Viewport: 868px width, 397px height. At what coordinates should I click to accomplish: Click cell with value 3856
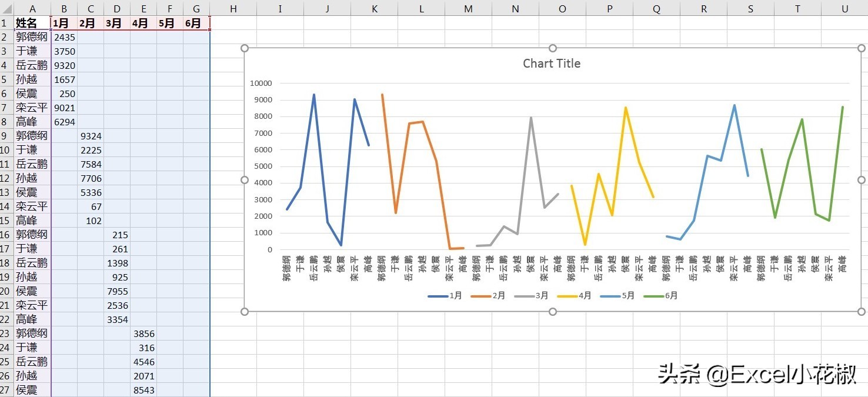point(143,333)
